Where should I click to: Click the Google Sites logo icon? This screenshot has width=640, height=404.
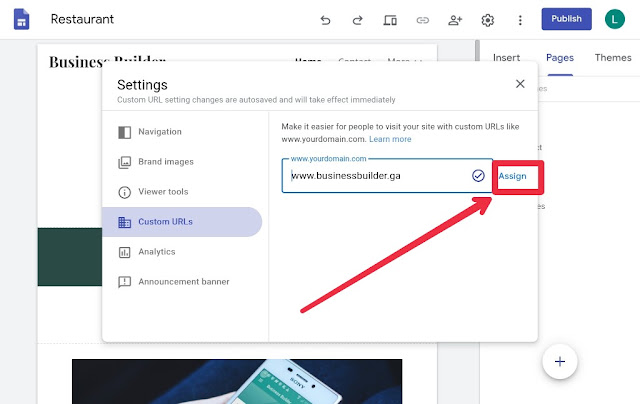click(x=21, y=20)
